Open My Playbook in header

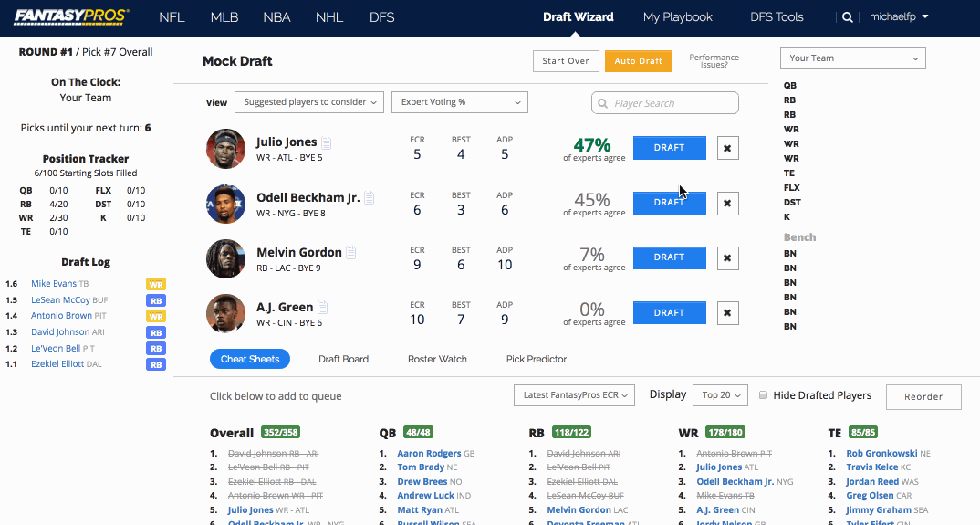coord(677,17)
